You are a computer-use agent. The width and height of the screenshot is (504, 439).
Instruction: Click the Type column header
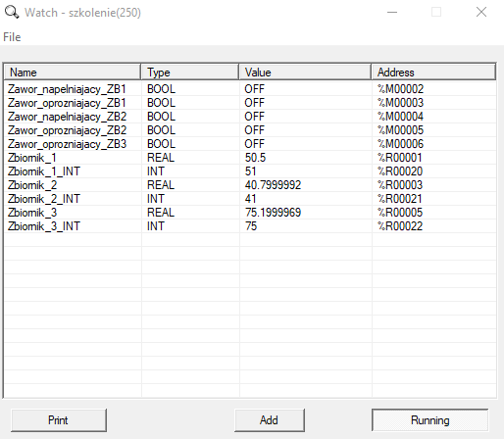click(x=190, y=73)
